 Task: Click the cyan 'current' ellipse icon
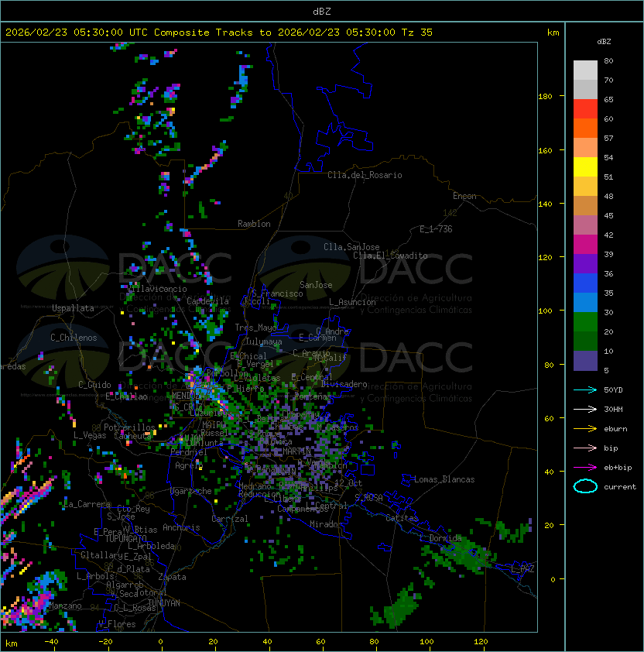[585, 486]
